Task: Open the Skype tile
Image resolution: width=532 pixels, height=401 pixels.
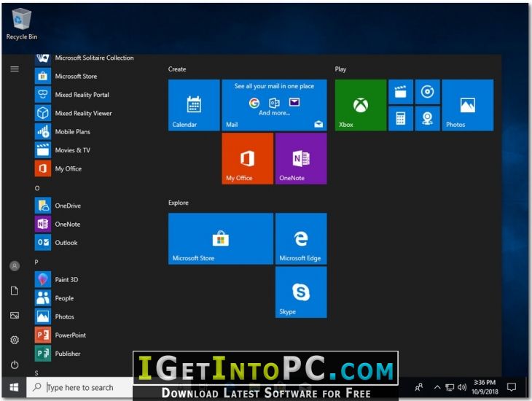Action: (x=301, y=292)
